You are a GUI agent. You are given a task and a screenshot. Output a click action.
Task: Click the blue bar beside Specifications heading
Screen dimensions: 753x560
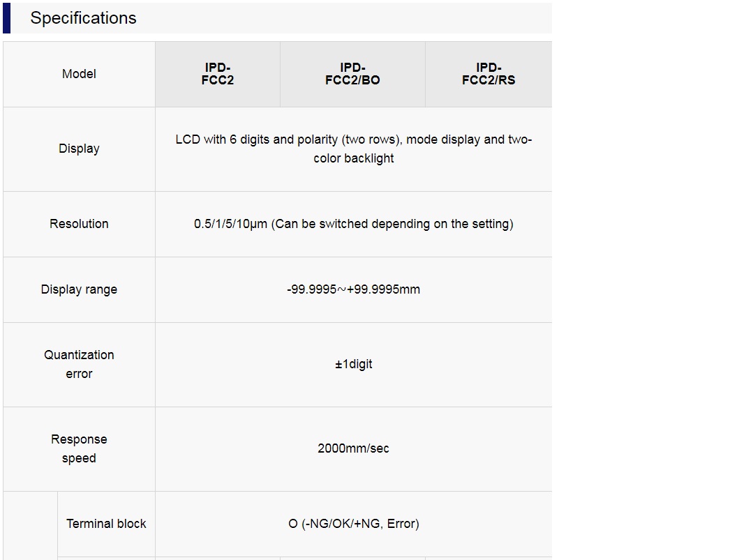click(x=6, y=18)
